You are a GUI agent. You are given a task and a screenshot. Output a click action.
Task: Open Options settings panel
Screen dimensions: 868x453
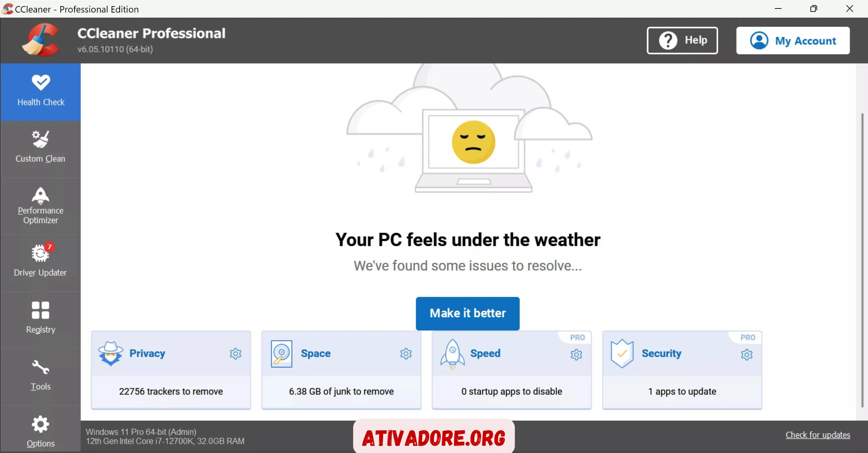click(x=40, y=431)
